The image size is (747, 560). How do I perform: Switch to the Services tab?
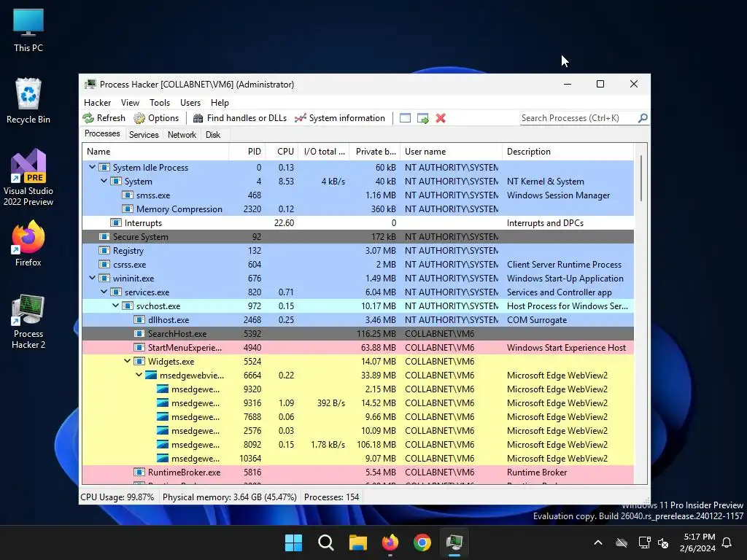point(144,135)
